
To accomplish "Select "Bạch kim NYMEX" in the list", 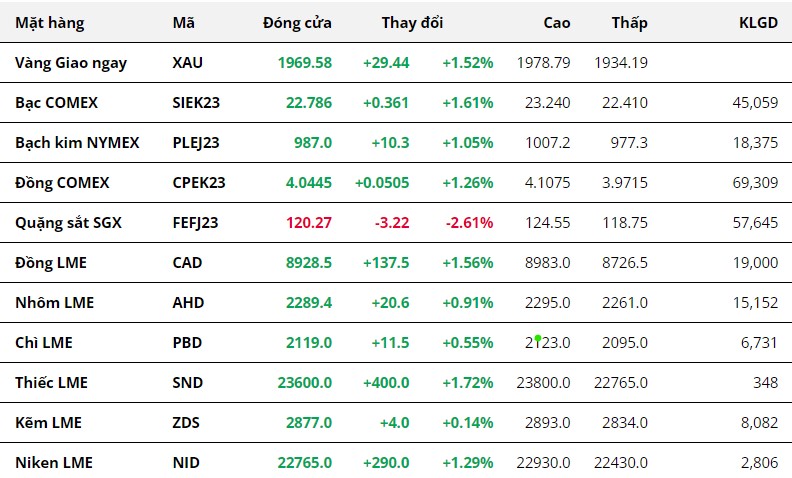I will click(x=77, y=143).
